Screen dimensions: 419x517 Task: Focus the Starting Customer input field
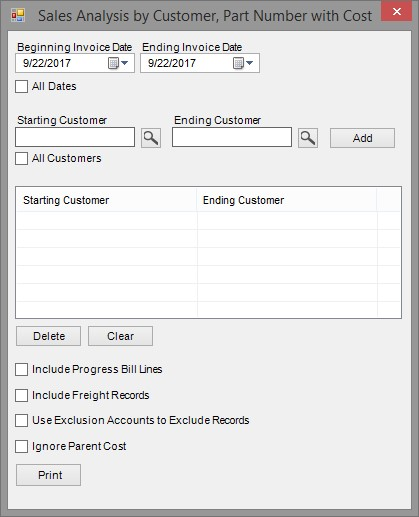tap(75, 137)
